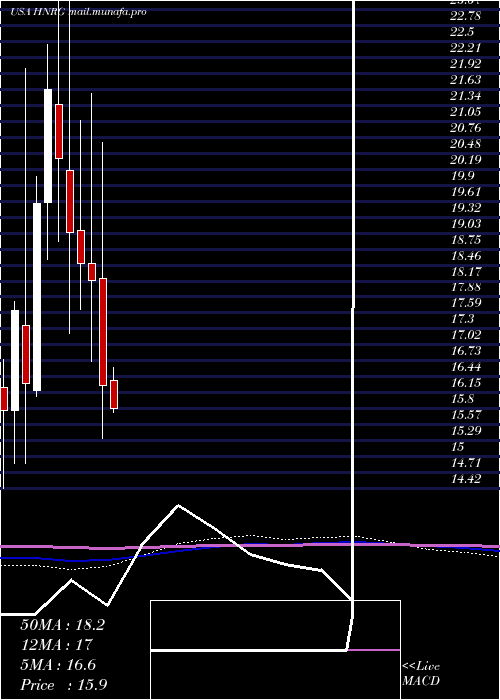Select the 21.92 price level label
This screenshot has height=700, width=500.
(466, 64)
